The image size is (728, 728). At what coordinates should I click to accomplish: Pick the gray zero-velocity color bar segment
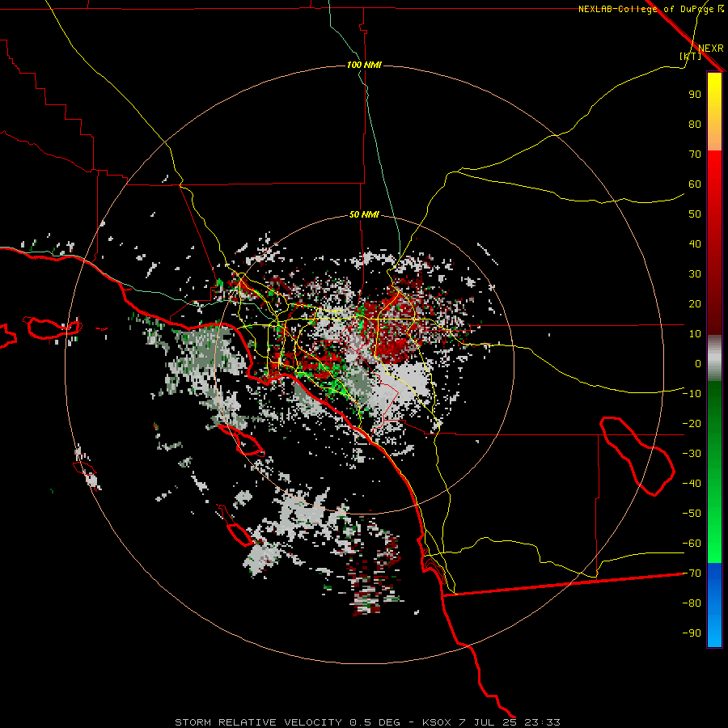714,358
